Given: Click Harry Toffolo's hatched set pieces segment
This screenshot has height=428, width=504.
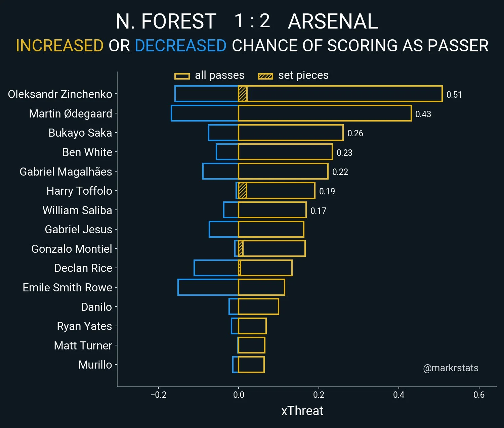Looking at the screenshot, I should [242, 191].
